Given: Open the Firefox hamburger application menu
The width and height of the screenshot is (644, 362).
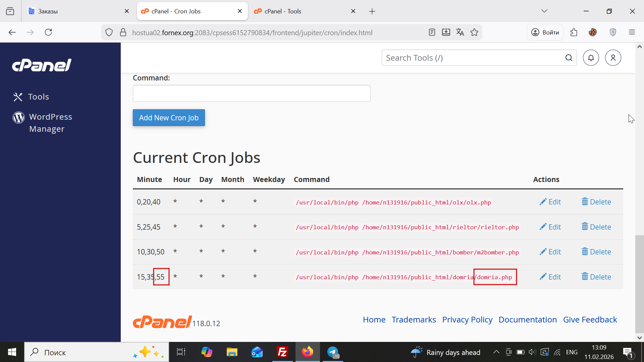Looking at the screenshot, I should (632, 33).
